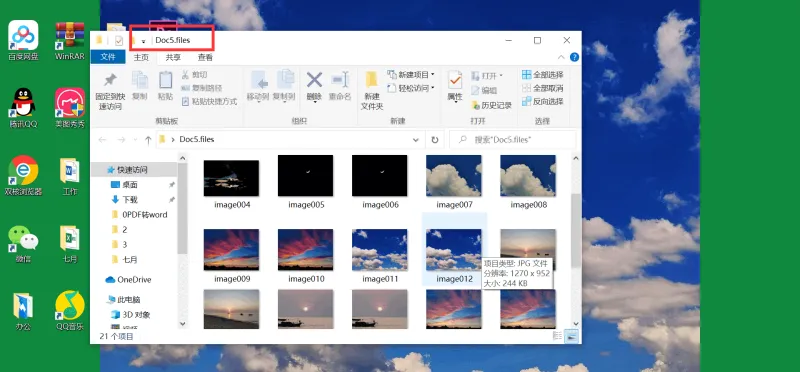Viewport: 800px width, 372px height.
Task: Open the explorer help question-mark icon
Action: click(x=574, y=57)
